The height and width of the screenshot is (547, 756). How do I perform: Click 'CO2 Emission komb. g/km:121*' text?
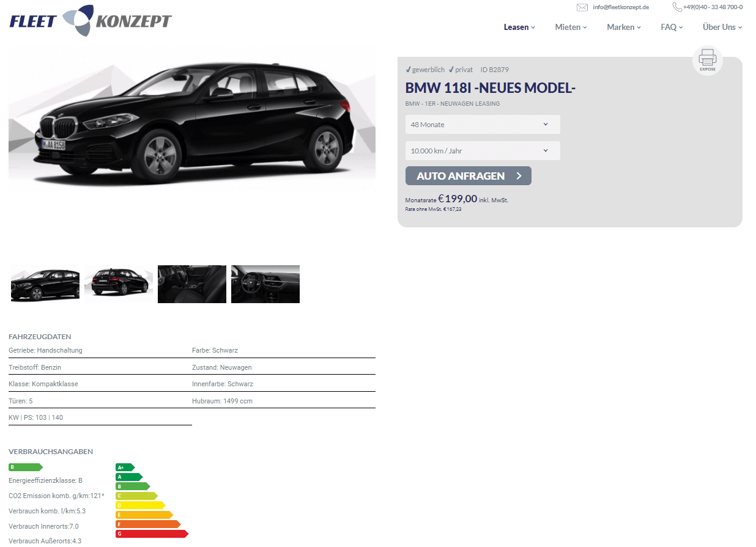pos(56,496)
